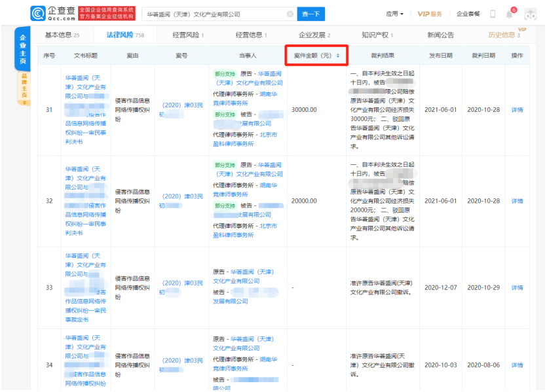Switch to 企业发展 tab
This screenshot has height=392, width=547.
[314, 35]
